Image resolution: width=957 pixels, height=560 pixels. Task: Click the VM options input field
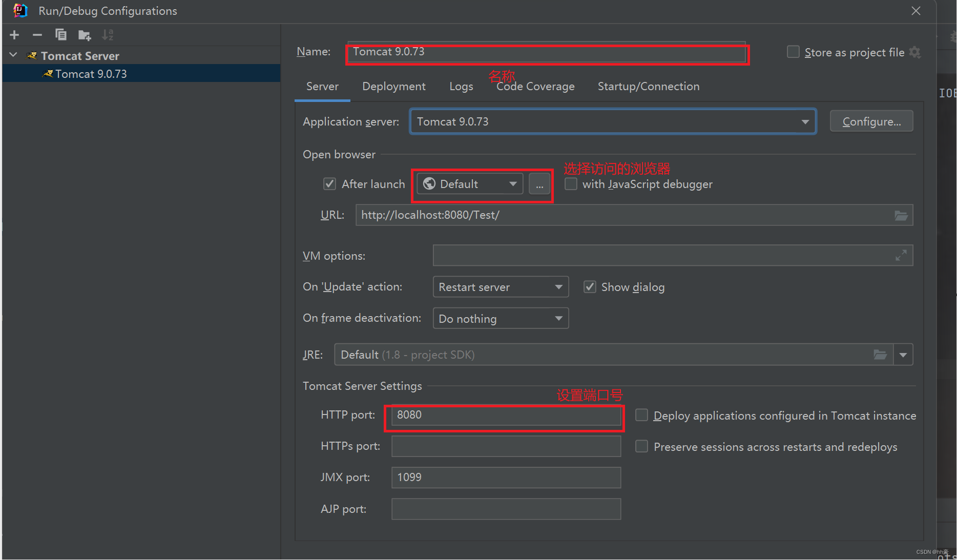click(673, 255)
